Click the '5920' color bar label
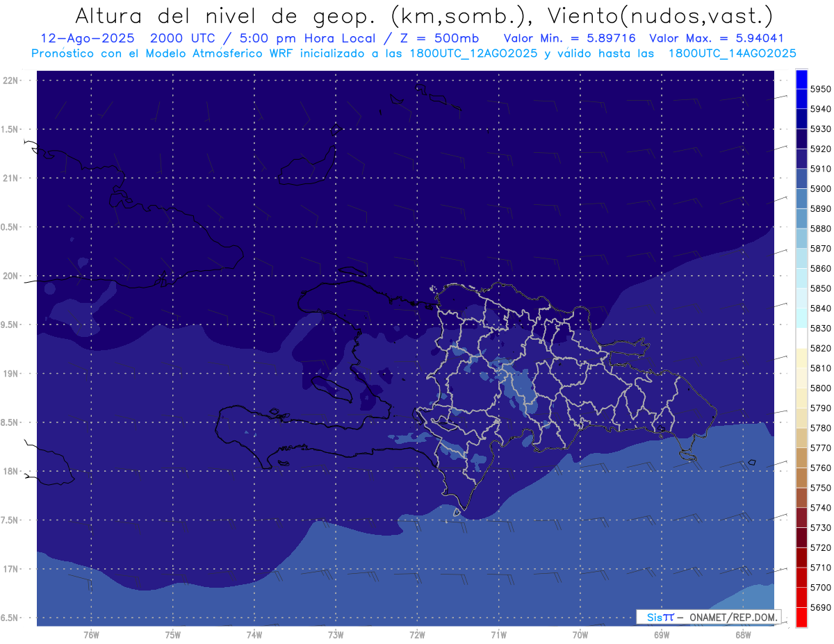834x644 pixels. click(x=820, y=149)
